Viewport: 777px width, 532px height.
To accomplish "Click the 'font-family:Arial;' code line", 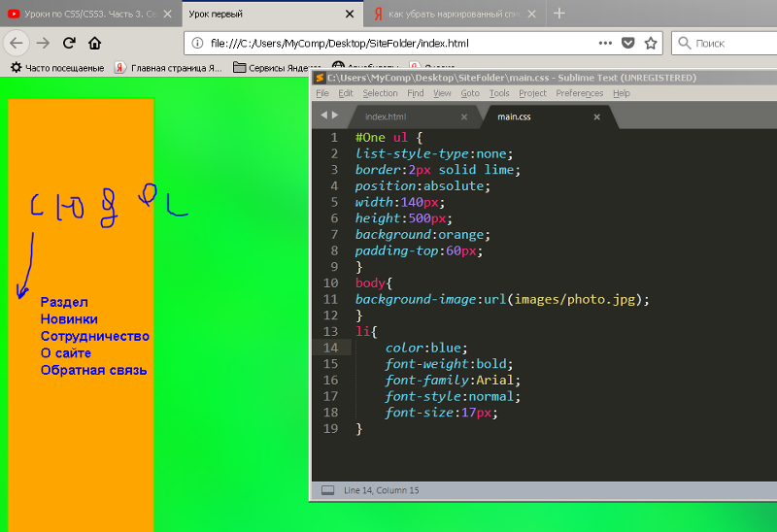I will 453,380.
